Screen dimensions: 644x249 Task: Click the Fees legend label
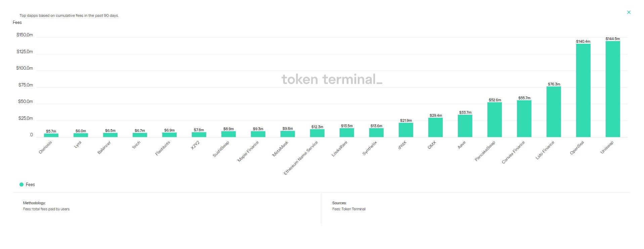coord(30,184)
